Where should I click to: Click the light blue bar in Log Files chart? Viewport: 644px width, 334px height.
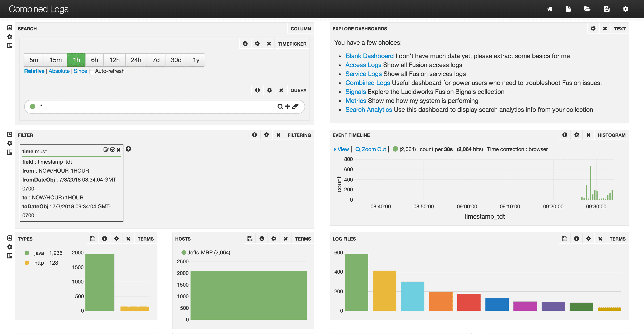pos(413,296)
